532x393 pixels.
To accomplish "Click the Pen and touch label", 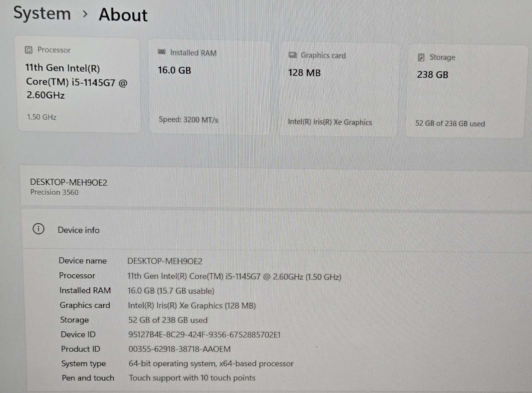I will tap(88, 378).
